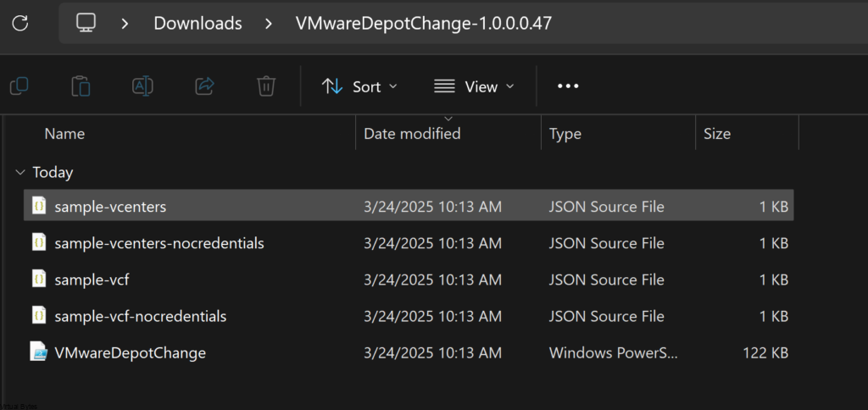The height and width of the screenshot is (410, 868).
Task: Sort by Size column header
Action: pos(717,133)
